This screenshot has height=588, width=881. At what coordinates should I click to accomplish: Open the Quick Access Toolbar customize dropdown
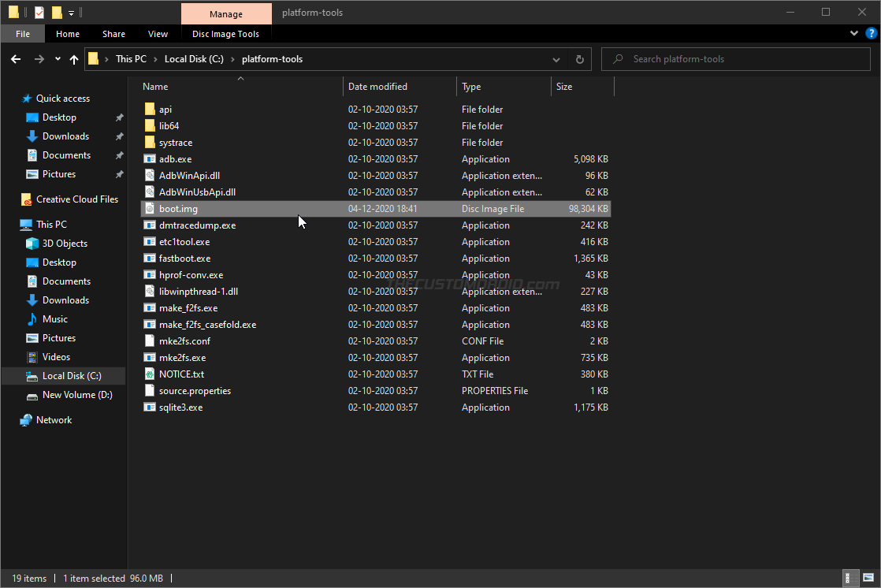click(x=72, y=13)
